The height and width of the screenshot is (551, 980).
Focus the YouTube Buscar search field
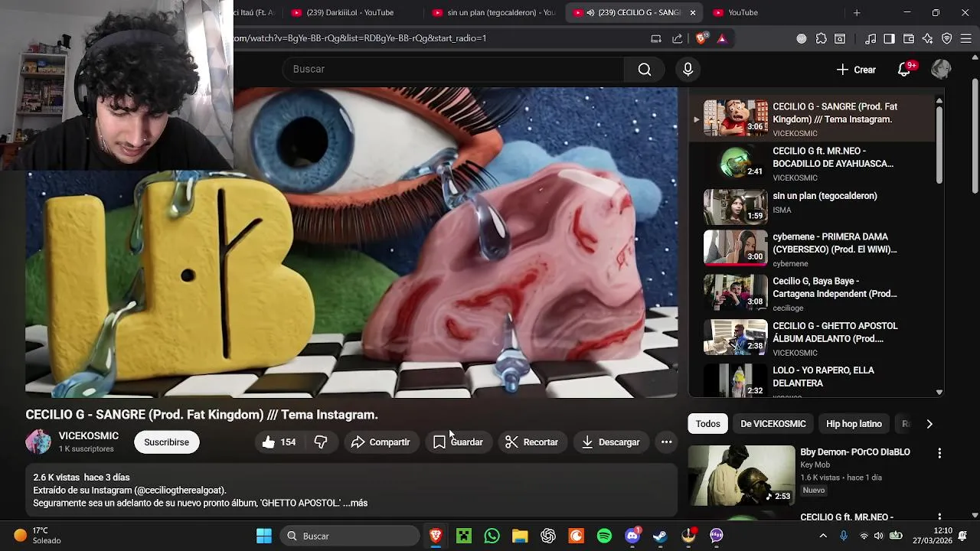point(453,70)
